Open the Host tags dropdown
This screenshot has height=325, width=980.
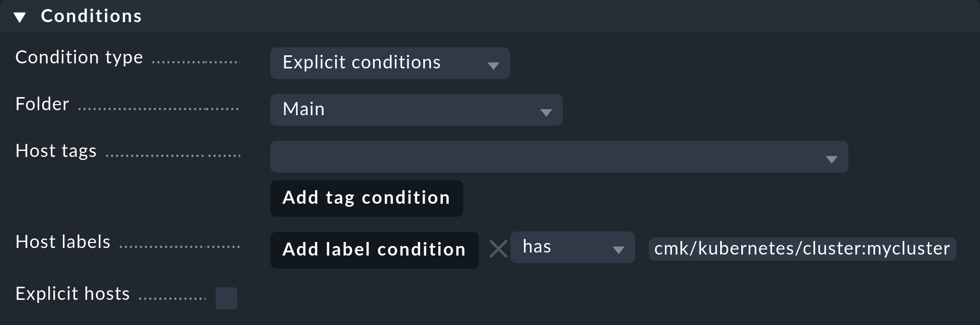click(559, 156)
